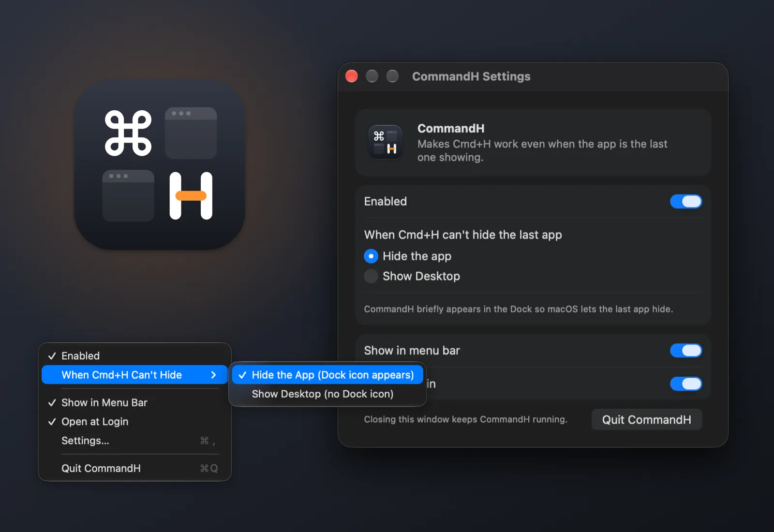Zoom the CommandH Settings window
The image size is (774, 532).
(x=392, y=76)
